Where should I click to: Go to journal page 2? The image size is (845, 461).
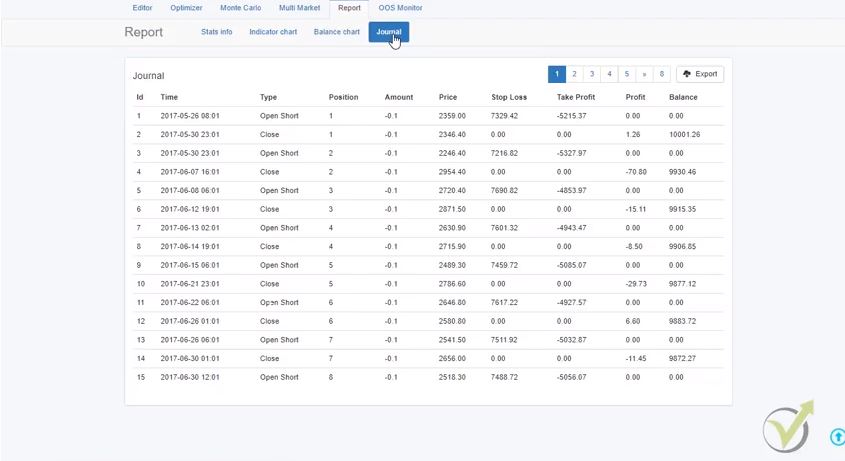574,74
